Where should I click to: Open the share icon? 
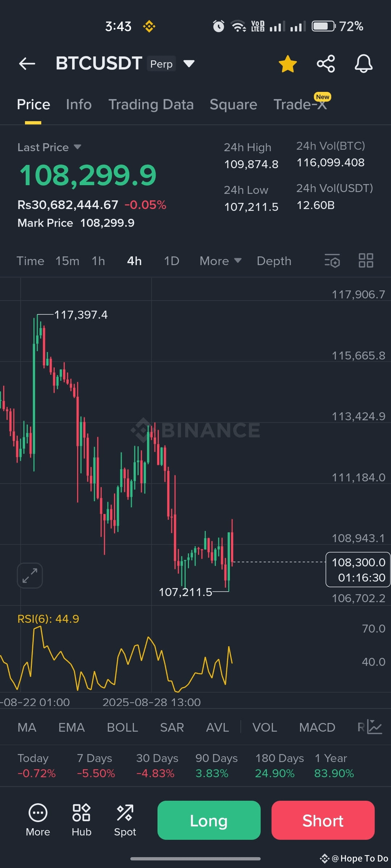click(326, 64)
